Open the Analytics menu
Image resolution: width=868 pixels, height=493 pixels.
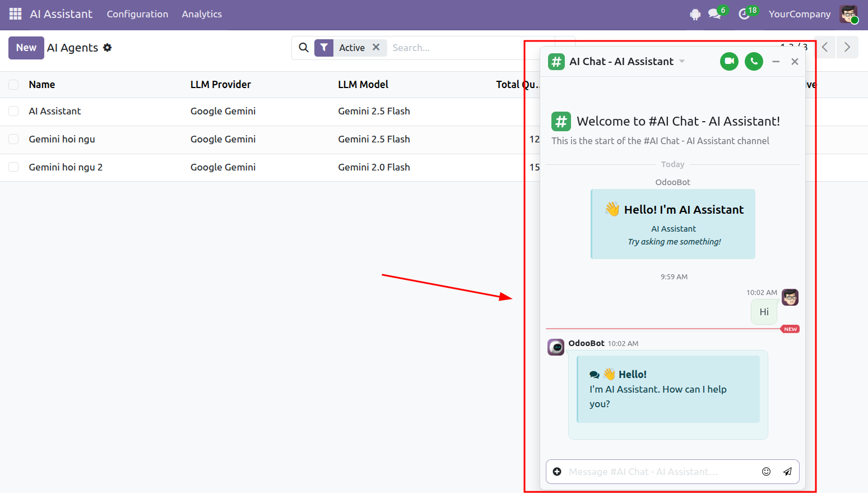tap(202, 14)
